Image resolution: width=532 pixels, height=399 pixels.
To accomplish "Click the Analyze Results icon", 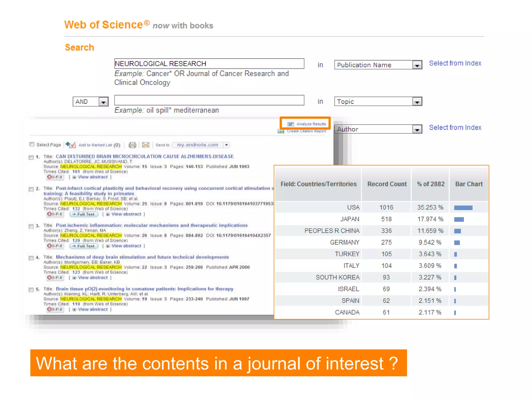I will click(x=291, y=124).
